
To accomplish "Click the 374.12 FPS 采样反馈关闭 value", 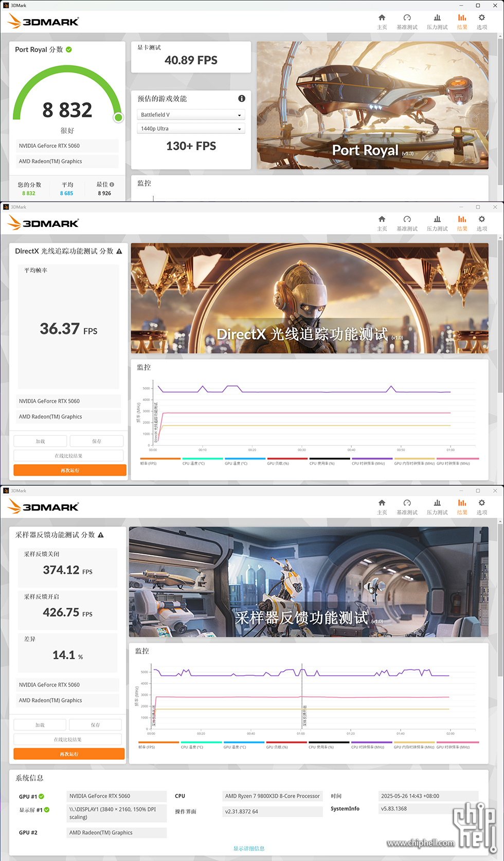I will click(x=68, y=570).
